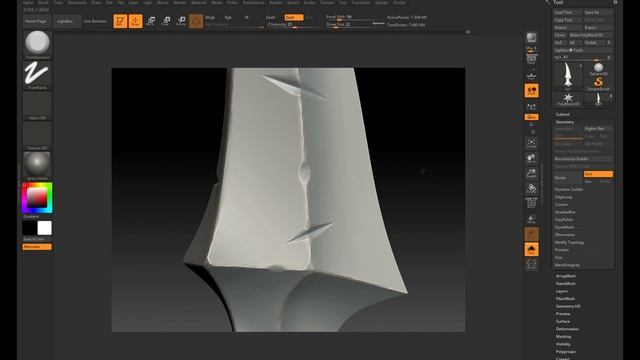Image resolution: width=640 pixels, height=360 pixels.
Task: Select the small sword tool thumbnail
Action: tap(598, 99)
